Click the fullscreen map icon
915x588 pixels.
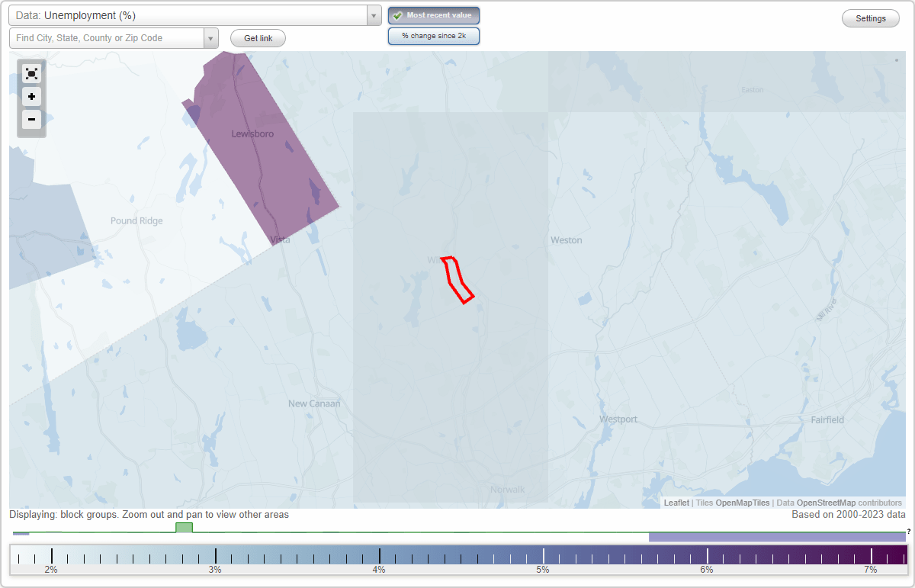click(31, 74)
